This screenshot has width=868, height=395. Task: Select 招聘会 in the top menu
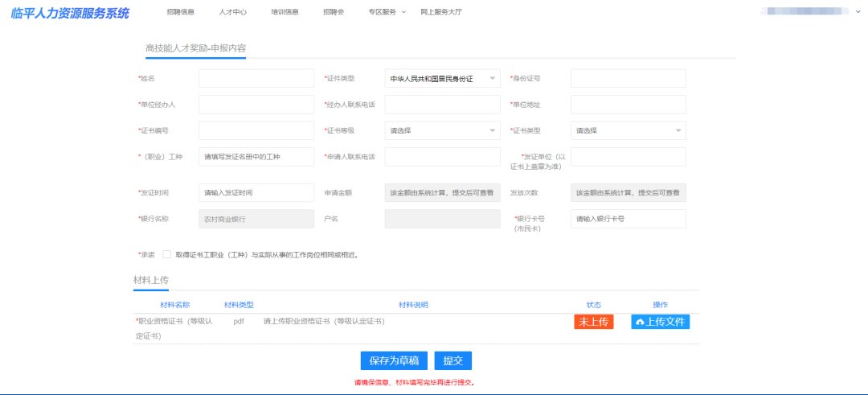coord(333,12)
